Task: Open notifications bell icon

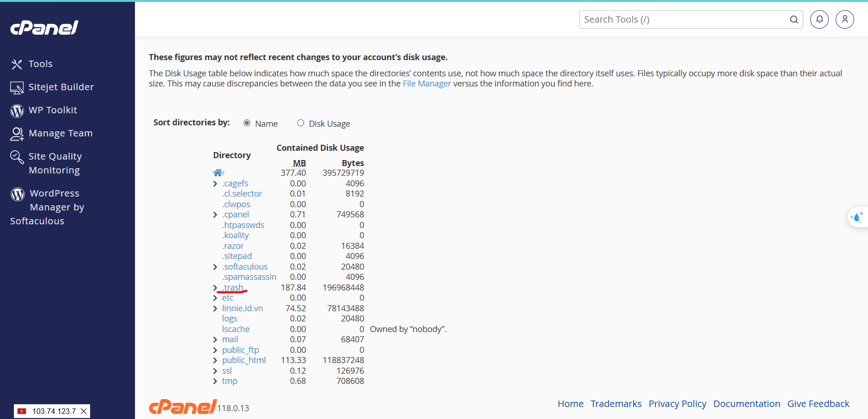Action: tap(819, 19)
